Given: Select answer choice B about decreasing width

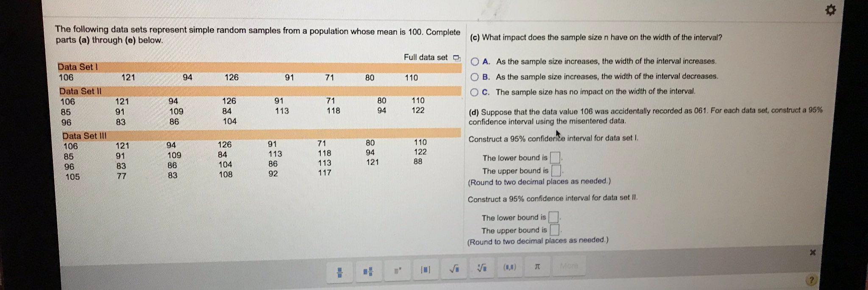Looking at the screenshot, I should 475,76.
